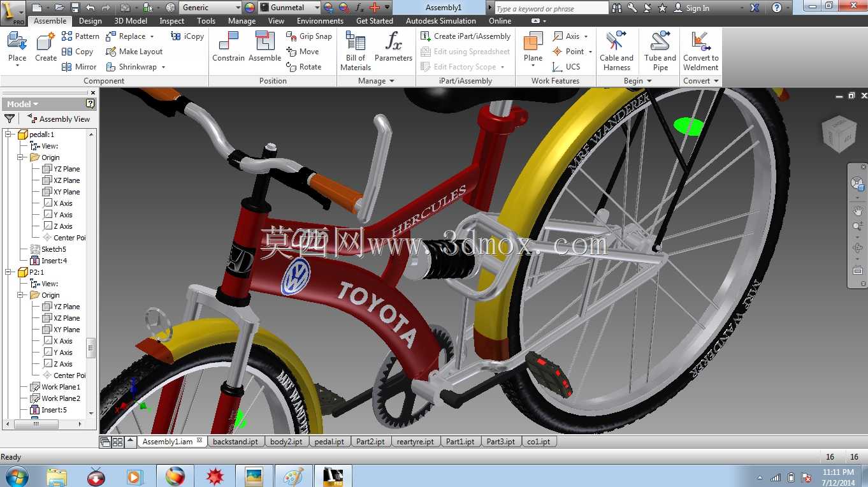
Task: Select the Create component tool
Action: [46, 48]
